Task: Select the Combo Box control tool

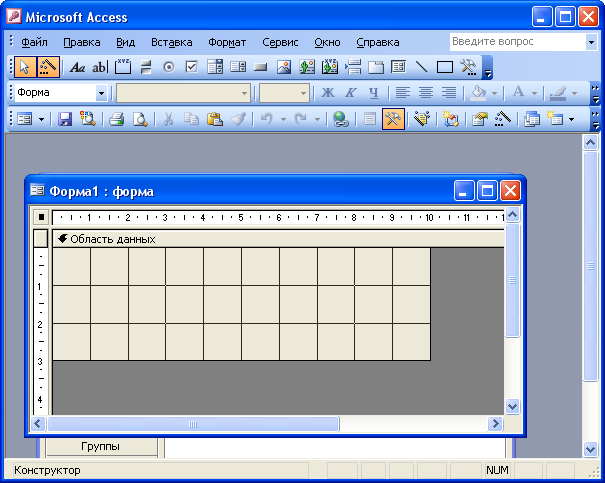Action: [215, 67]
